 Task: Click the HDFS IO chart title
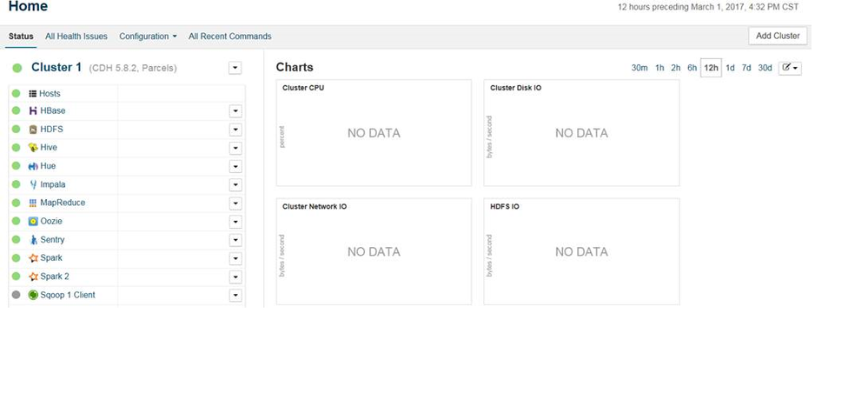[x=505, y=207]
